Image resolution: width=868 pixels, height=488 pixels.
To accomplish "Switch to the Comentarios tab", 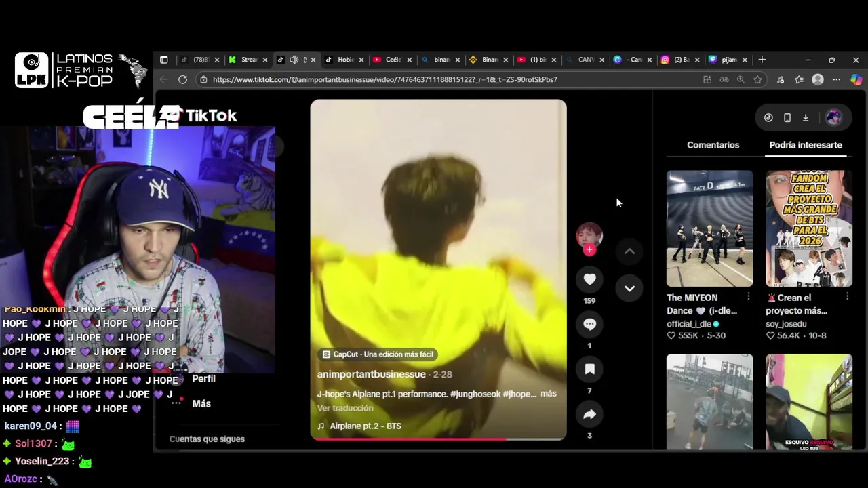I will [x=713, y=145].
